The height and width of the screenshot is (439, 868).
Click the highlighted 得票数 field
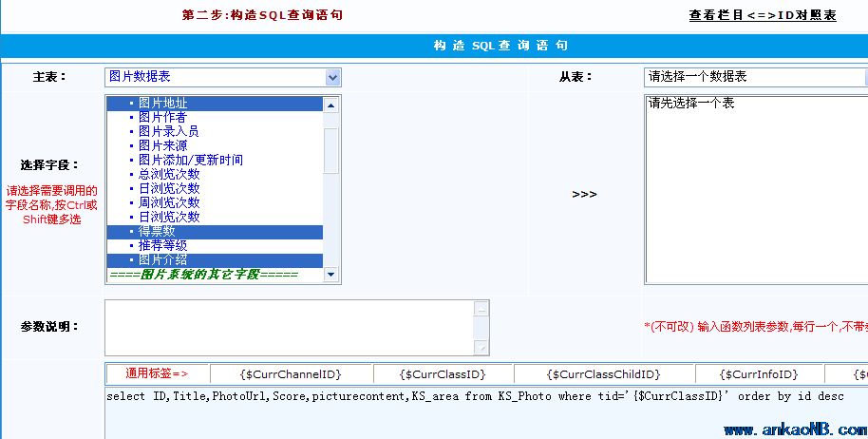tap(156, 231)
